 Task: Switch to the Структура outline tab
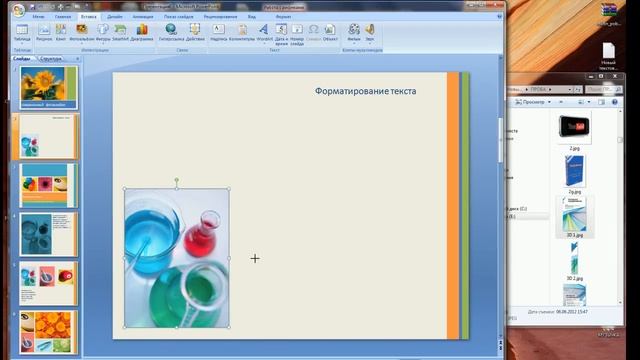[x=51, y=59]
